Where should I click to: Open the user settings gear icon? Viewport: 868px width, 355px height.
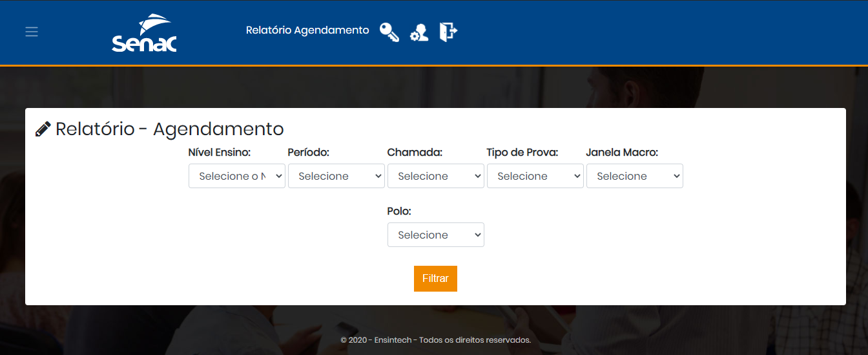419,32
